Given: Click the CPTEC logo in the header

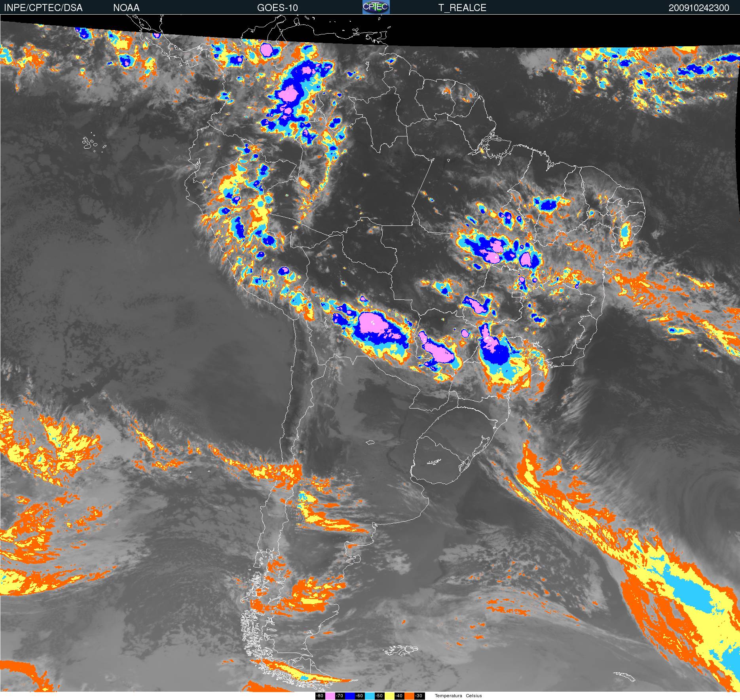Looking at the screenshot, I should 376,7.
